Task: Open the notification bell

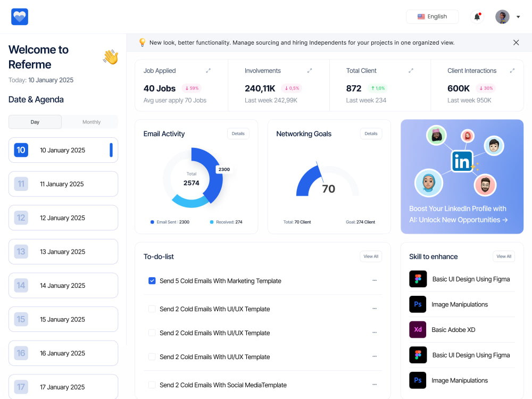Action: pyautogui.click(x=477, y=16)
